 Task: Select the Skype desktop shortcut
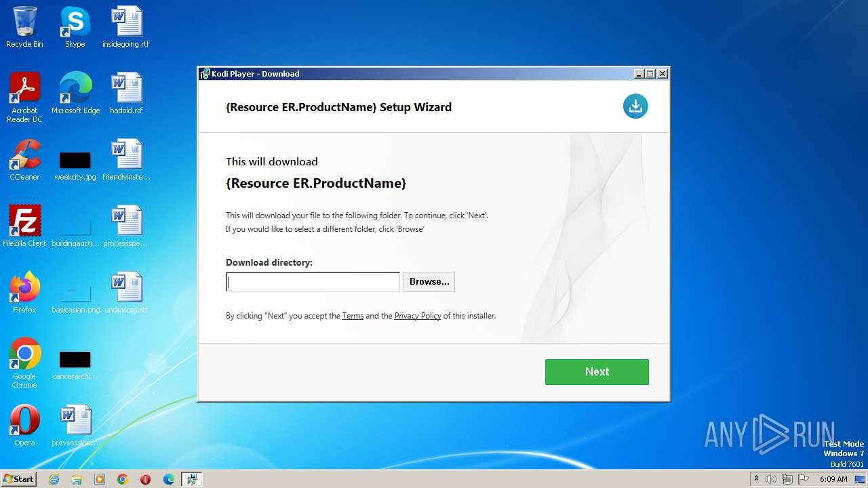pyautogui.click(x=75, y=27)
